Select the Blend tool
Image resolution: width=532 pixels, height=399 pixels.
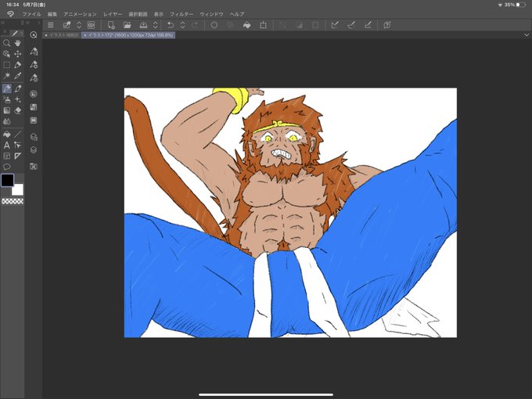(x=6, y=121)
